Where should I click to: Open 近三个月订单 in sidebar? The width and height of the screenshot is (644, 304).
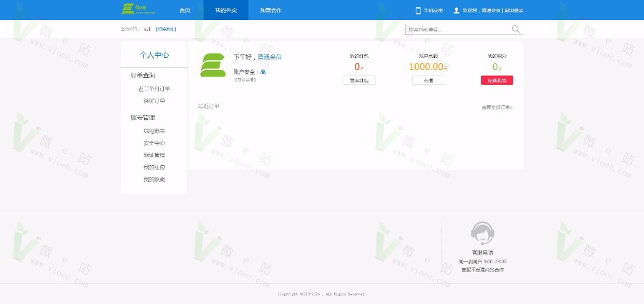click(154, 89)
